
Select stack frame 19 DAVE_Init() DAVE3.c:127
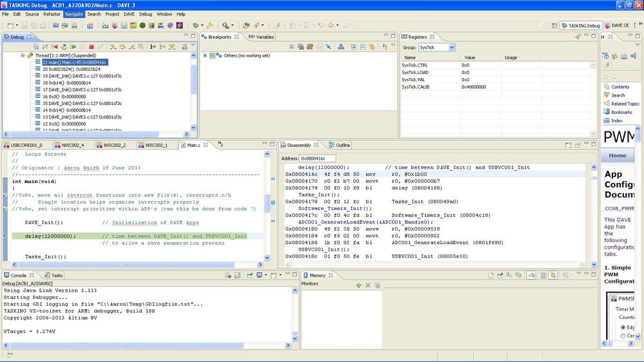(82, 76)
